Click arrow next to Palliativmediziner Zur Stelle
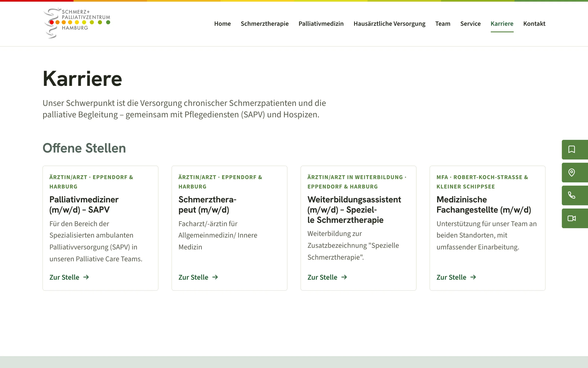Viewport: 588px width, 368px height. 86,277
